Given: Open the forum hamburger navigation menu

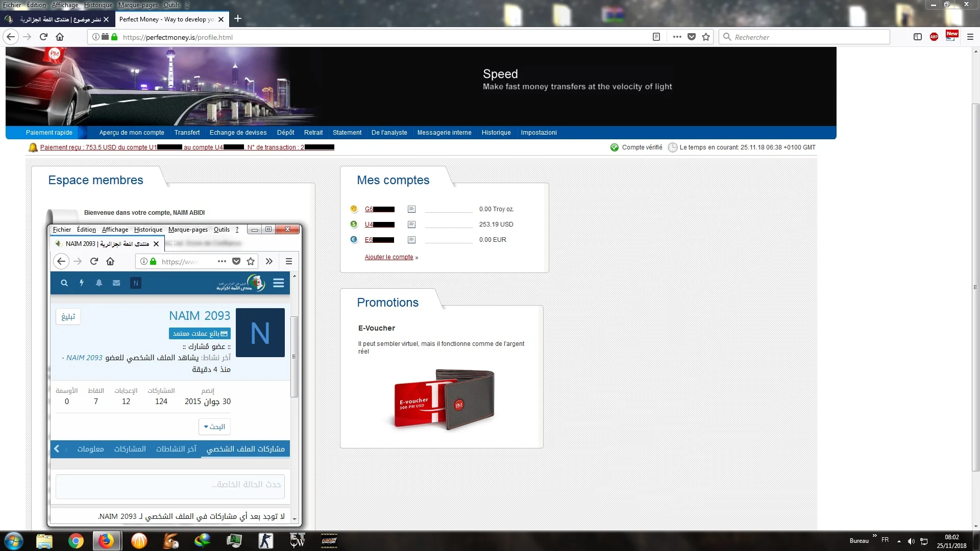Looking at the screenshot, I should 279,283.
